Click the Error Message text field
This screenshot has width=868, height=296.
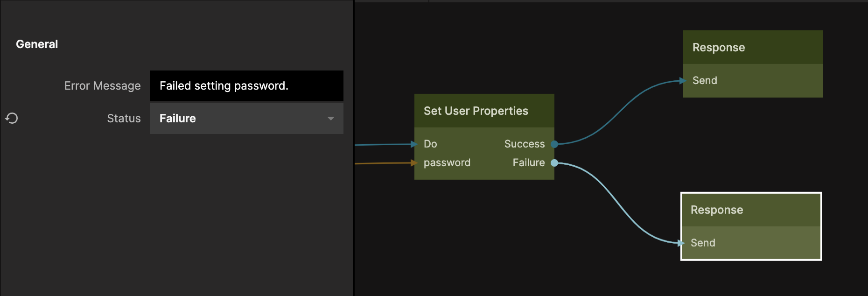246,86
